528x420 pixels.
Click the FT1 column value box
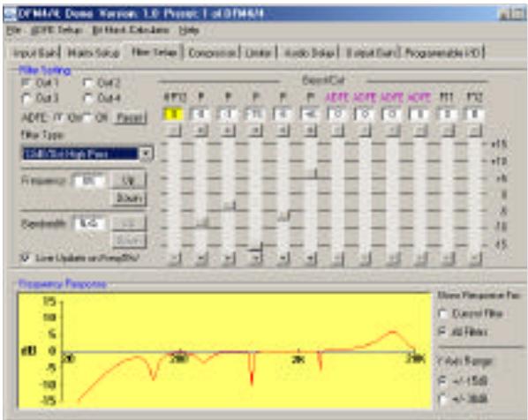[x=447, y=114]
